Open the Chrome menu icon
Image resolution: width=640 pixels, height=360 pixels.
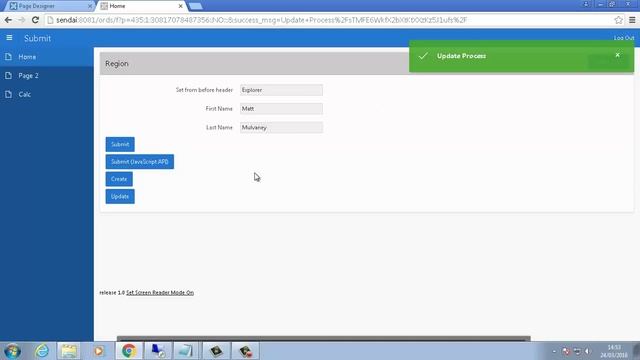pyautogui.click(x=632, y=20)
